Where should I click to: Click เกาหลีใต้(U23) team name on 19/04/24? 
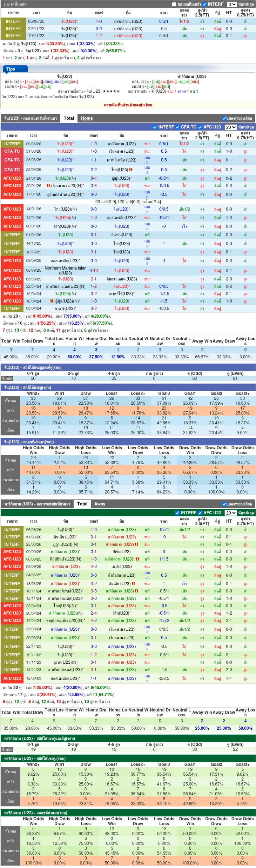[121, 294]
